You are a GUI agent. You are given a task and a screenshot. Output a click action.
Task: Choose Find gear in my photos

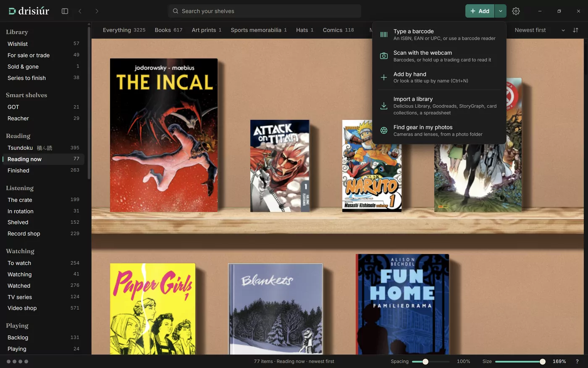point(439,130)
